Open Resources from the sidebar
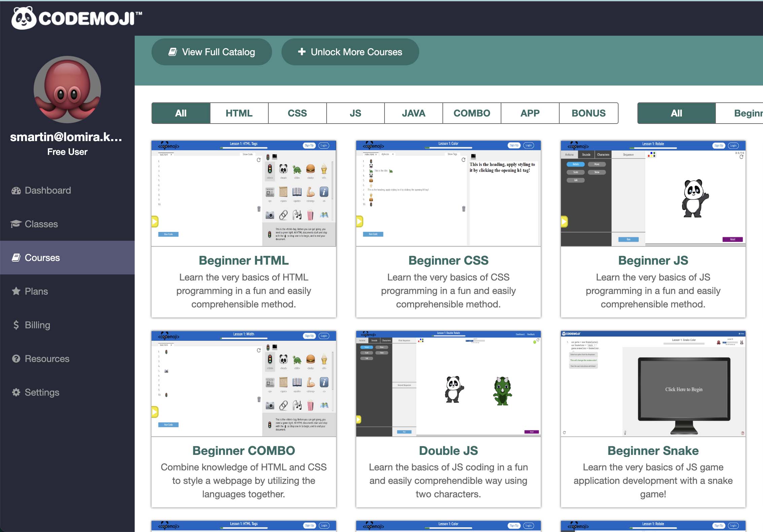Image resolution: width=763 pixels, height=532 pixels. click(x=67, y=359)
